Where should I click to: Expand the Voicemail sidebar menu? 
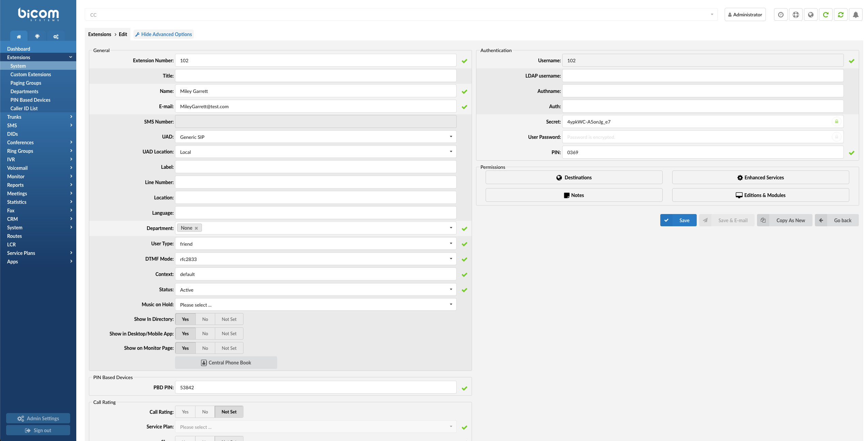click(x=38, y=168)
